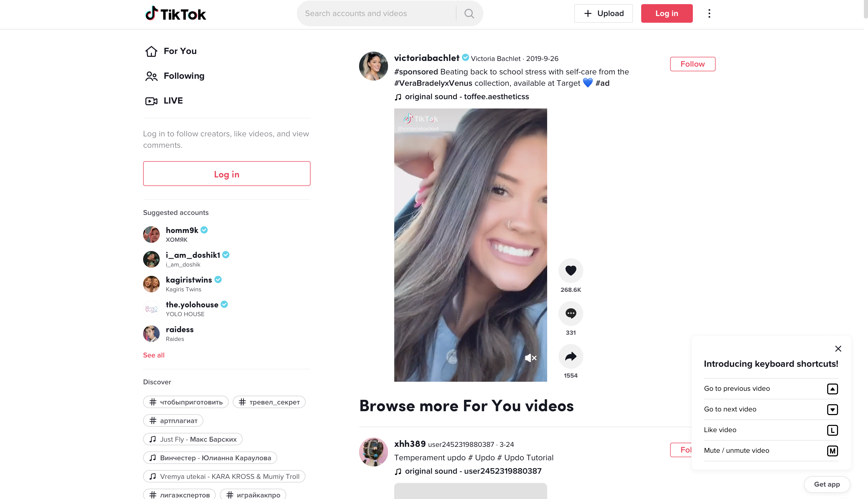Select the Following navigation tab
This screenshot has height=499, width=868.
[x=184, y=76]
